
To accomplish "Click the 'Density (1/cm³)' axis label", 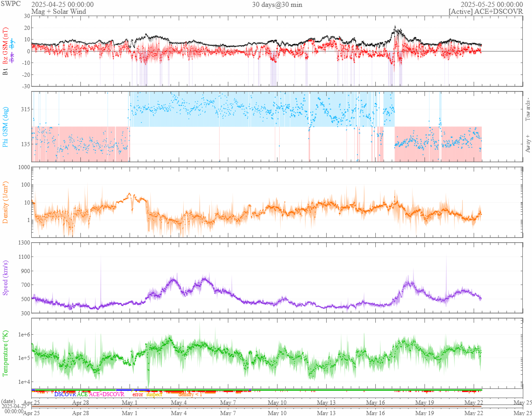I will (6, 202).
